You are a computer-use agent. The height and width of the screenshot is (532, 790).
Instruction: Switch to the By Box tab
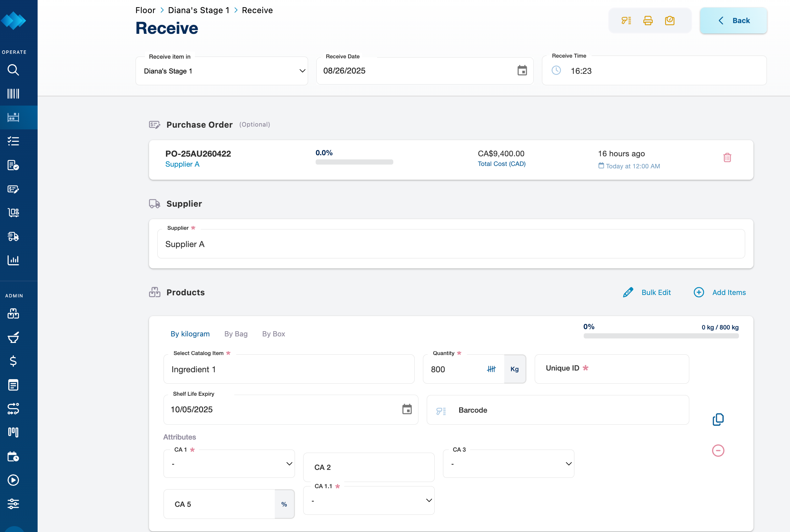pyautogui.click(x=274, y=334)
